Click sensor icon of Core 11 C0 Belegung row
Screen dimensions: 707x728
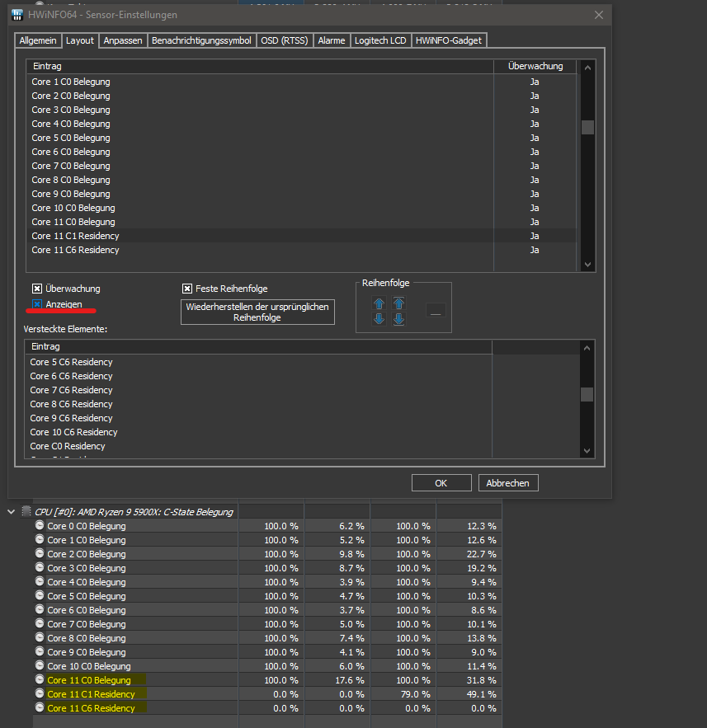point(40,679)
